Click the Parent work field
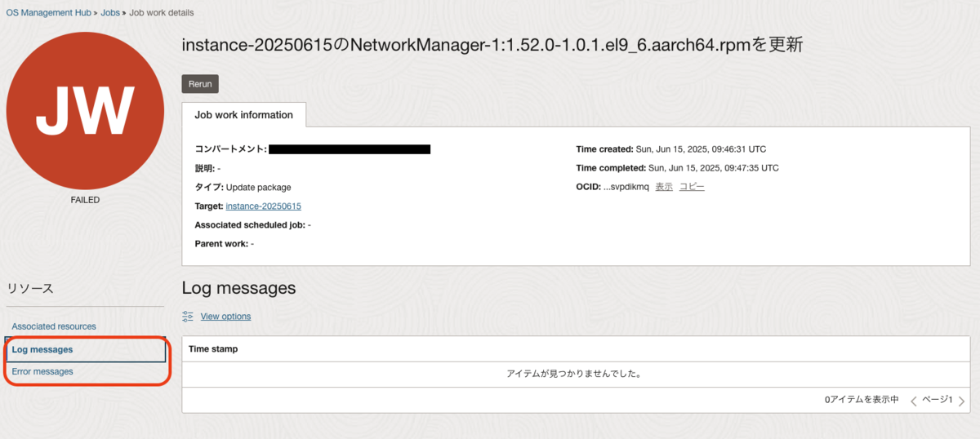This screenshot has width=980, height=439. [224, 243]
